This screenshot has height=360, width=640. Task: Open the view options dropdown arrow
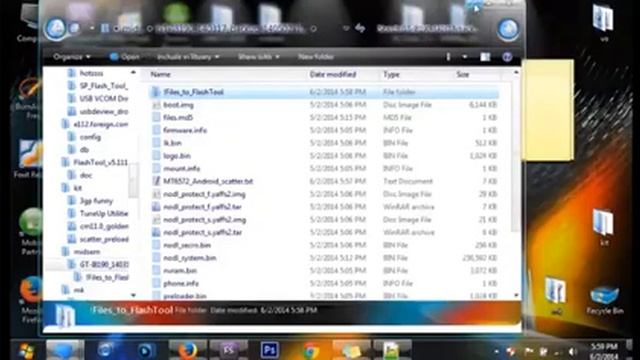464,57
